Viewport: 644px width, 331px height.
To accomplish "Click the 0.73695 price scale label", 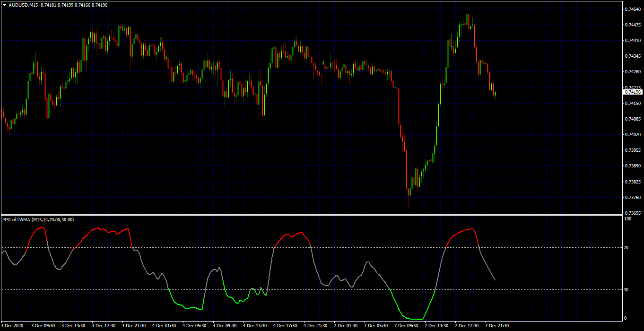I will [633, 213].
